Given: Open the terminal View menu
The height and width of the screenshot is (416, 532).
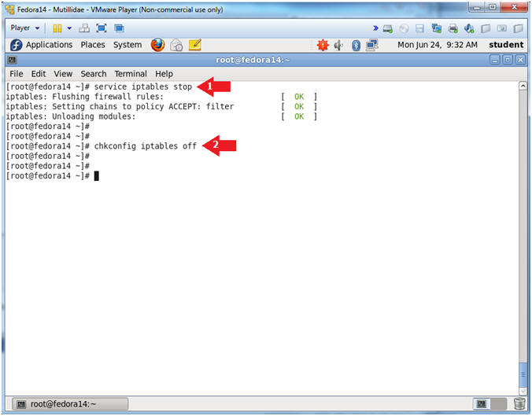Looking at the screenshot, I should pos(63,74).
